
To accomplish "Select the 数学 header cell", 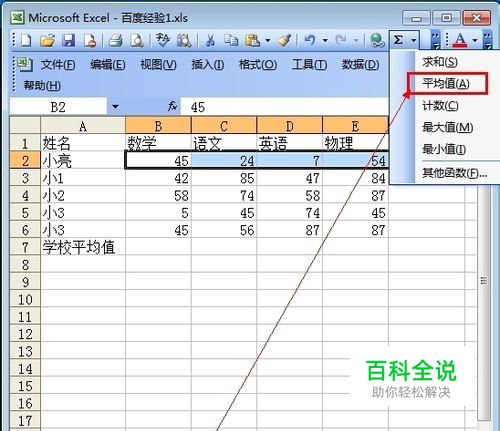I will 158,143.
